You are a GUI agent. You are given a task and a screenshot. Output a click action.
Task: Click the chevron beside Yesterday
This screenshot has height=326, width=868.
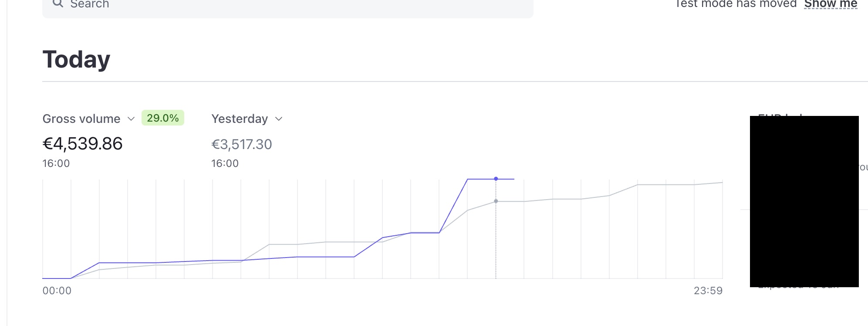279,119
